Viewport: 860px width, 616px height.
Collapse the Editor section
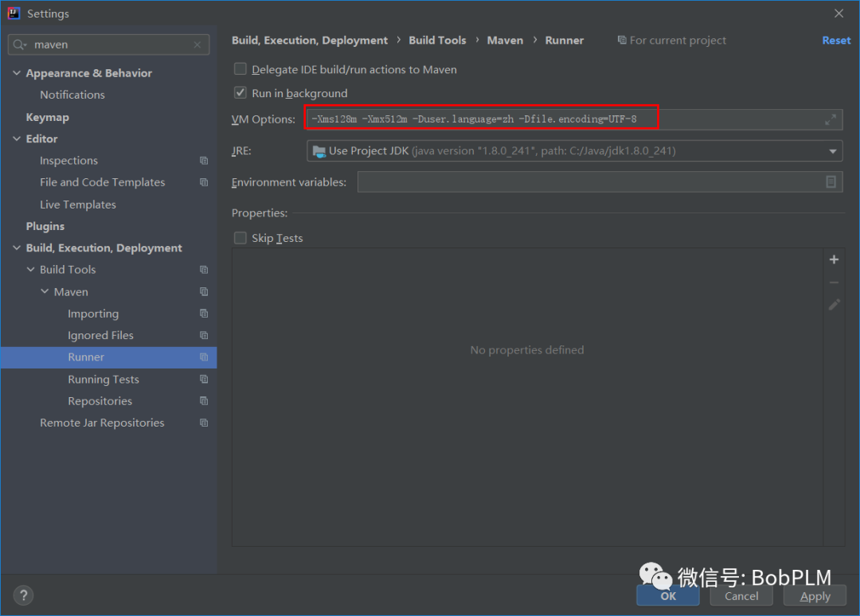coord(17,138)
